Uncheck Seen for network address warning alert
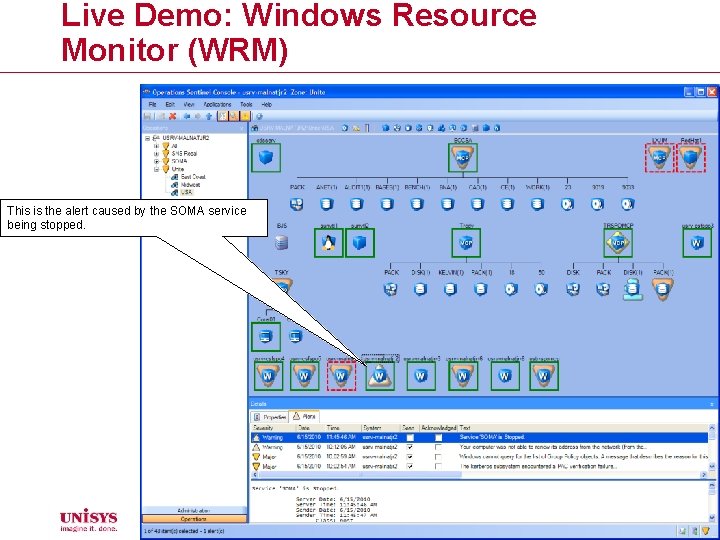Viewport: 720px width, 540px height. coord(410,447)
